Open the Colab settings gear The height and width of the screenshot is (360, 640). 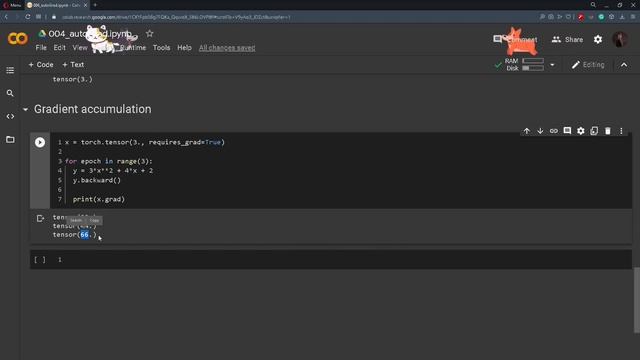pyautogui.click(x=598, y=39)
